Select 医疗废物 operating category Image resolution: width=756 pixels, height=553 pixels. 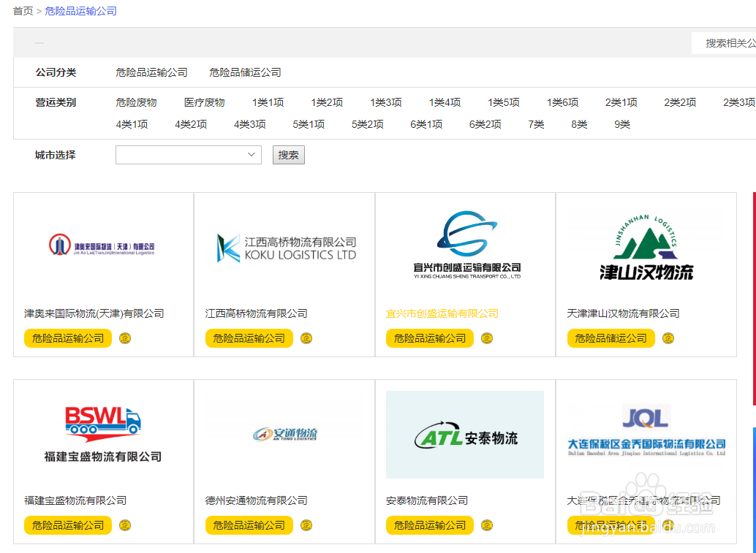click(x=205, y=102)
